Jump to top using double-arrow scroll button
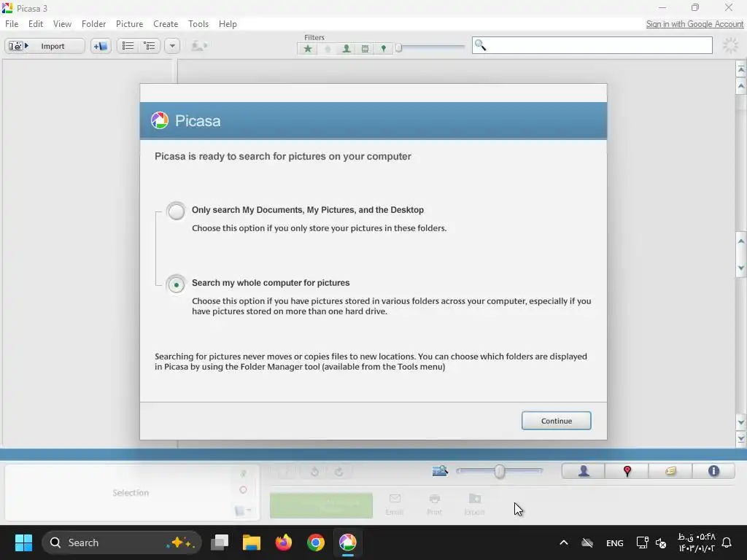This screenshot has height=560, width=747. tap(741, 69)
